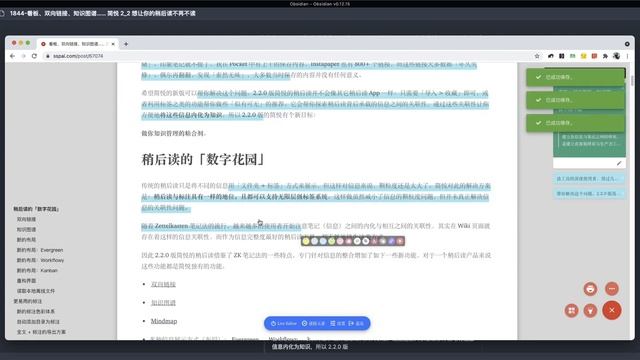
Task: Click the floating button with three dots
Action: [611, 289]
